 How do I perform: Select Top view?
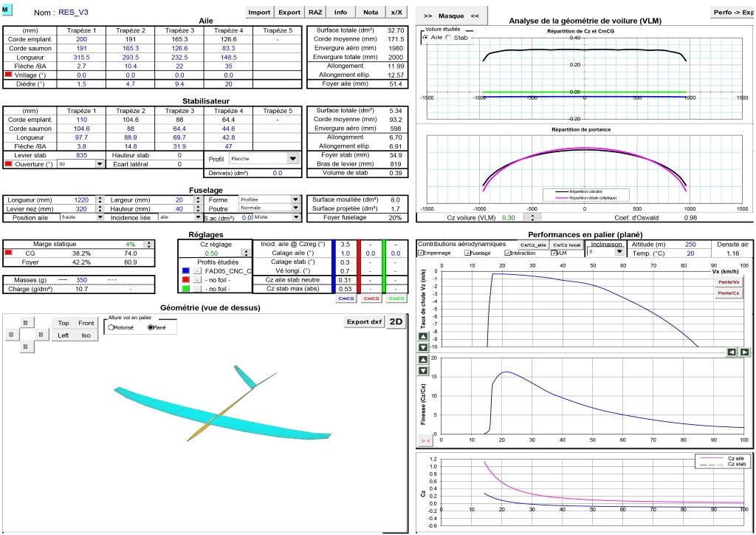(63, 323)
